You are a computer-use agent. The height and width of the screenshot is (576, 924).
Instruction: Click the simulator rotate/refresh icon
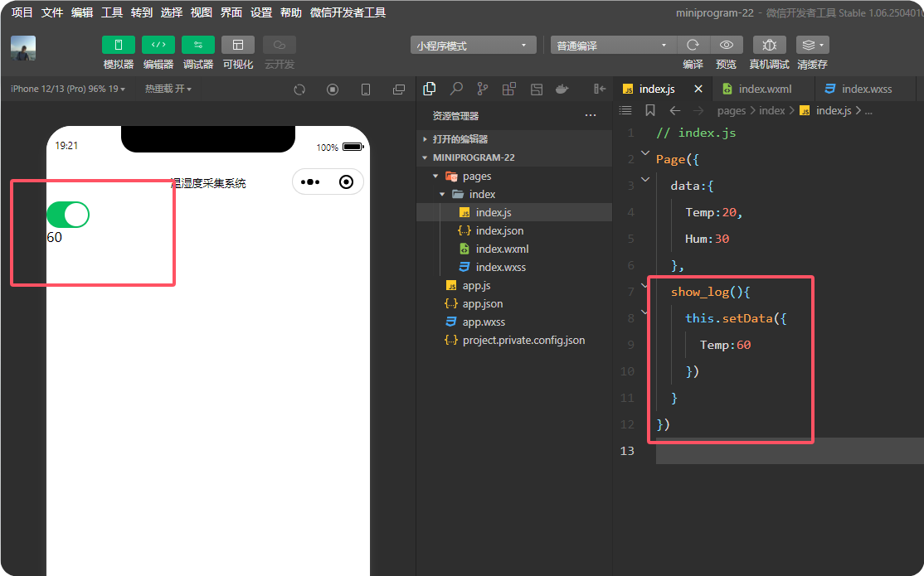pyautogui.click(x=299, y=89)
